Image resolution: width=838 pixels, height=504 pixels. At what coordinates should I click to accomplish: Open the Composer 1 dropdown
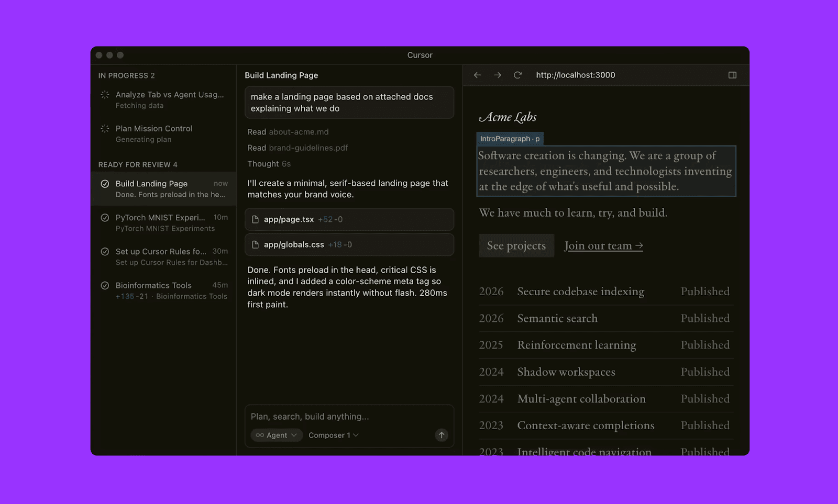point(333,435)
